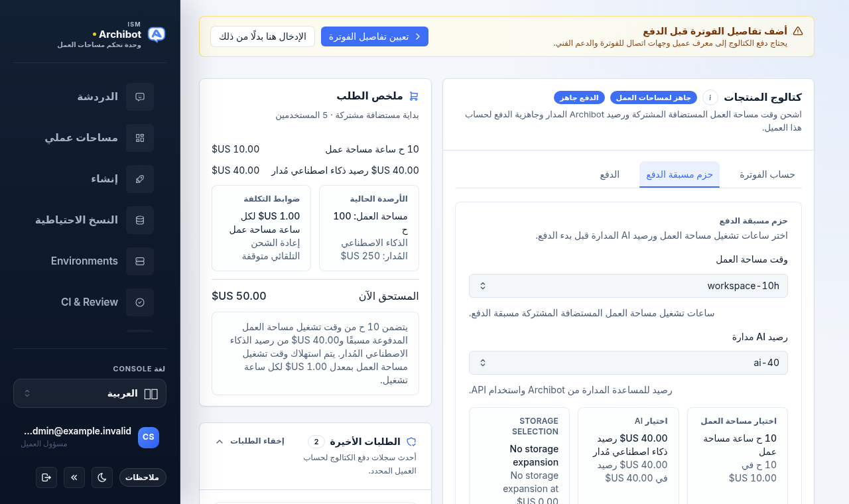Select the اختبار مساحة العمل card

pyautogui.click(x=738, y=456)
